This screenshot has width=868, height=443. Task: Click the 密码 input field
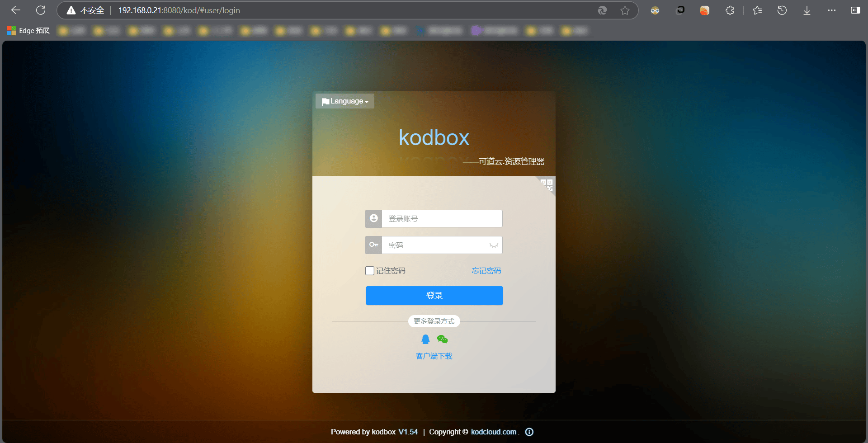pos(435,245)
